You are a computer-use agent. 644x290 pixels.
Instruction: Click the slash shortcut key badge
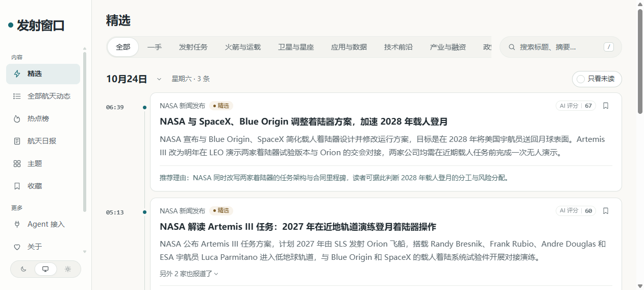[608, 47]
